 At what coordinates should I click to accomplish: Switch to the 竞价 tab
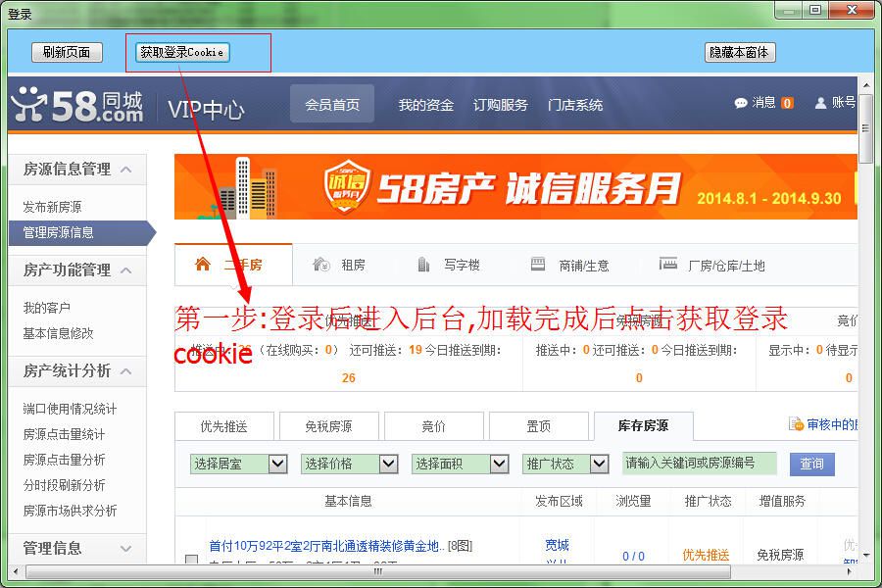pyautogui.click(x=434, y=426)
